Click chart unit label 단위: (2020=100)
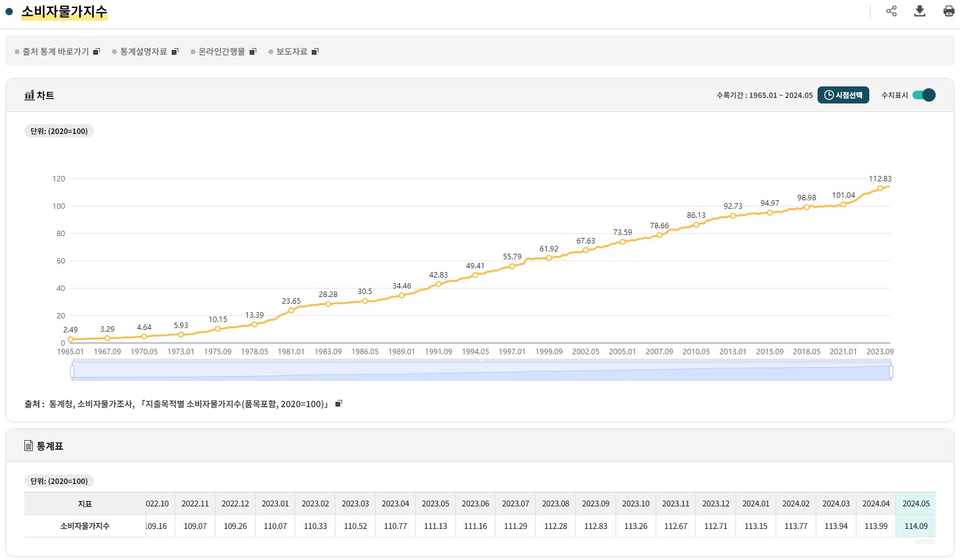The width and height of the screenshot is (960, 560). point(59,131)
